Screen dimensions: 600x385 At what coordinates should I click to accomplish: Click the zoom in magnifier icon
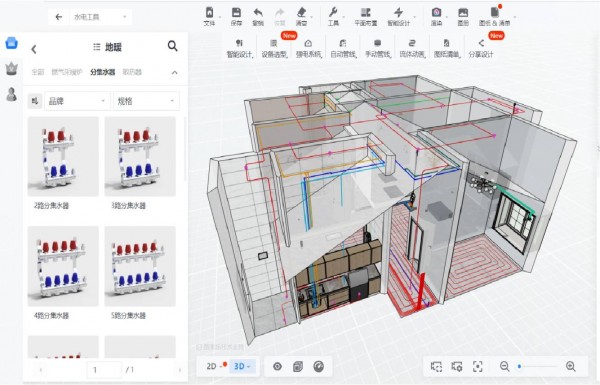[571, 366]
